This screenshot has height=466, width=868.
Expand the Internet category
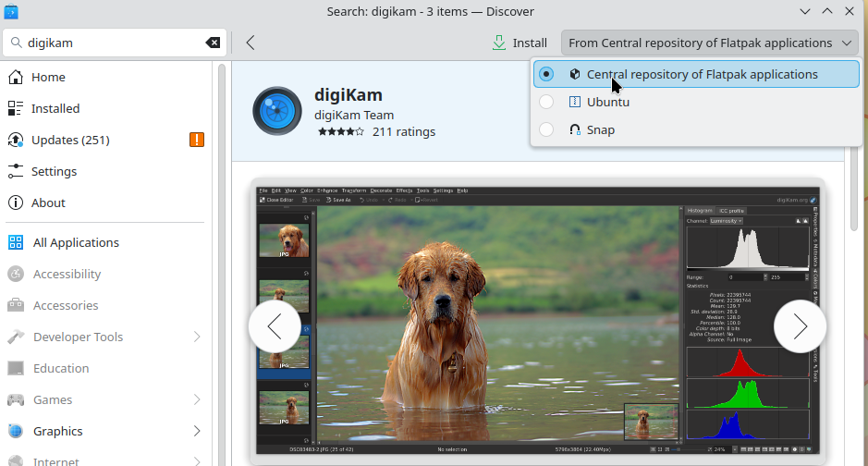[197, 461]
